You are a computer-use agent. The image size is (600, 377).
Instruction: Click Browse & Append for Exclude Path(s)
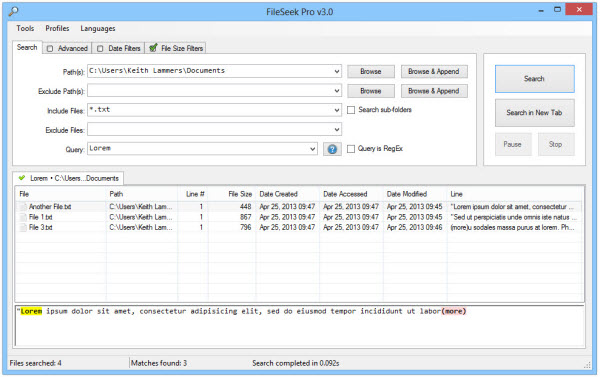[x=434, y=91]
